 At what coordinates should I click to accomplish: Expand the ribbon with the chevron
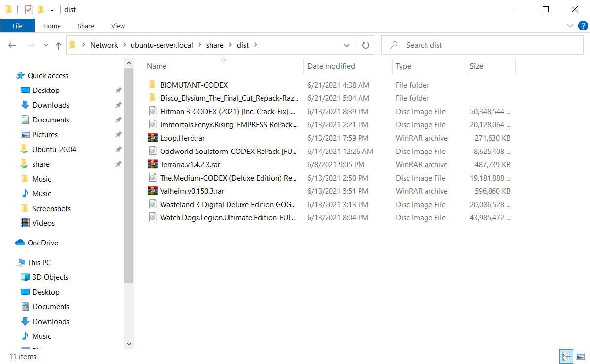[570, 26]
